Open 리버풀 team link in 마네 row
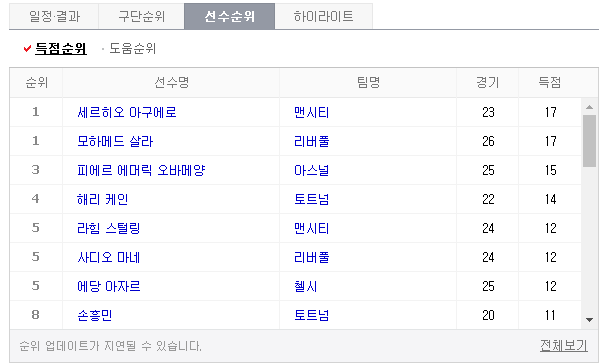Image resolution: width=601 pixels, height=363 pixels. (312, 257)
